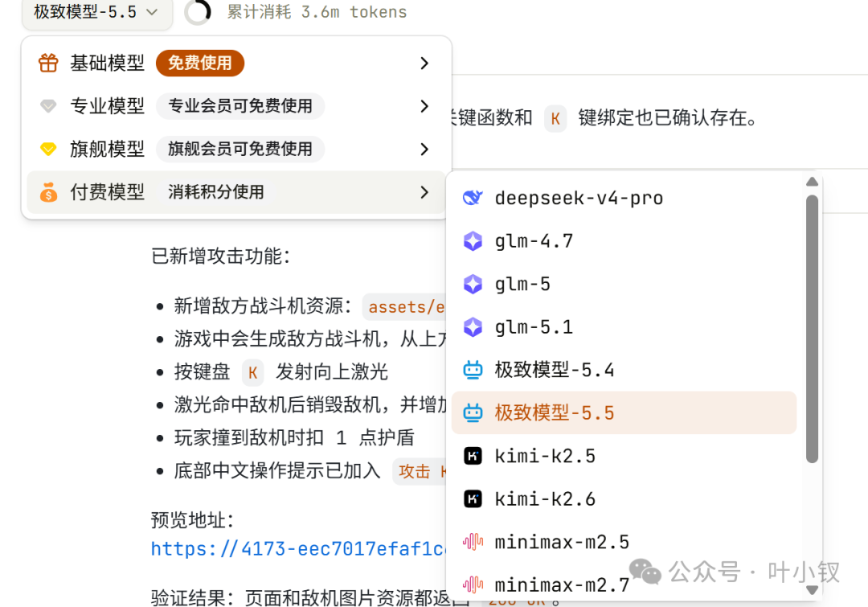This screenshot has height=607, width=868.
Task: Click the 专业会员可免费使用 badge
Action: pos(240,106)
